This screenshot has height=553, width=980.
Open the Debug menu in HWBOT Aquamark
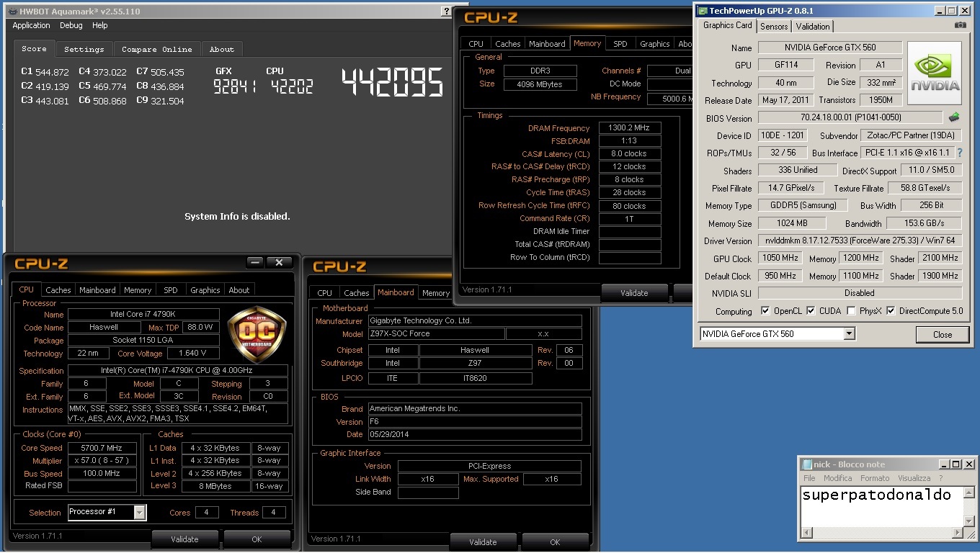pos(71,25)
